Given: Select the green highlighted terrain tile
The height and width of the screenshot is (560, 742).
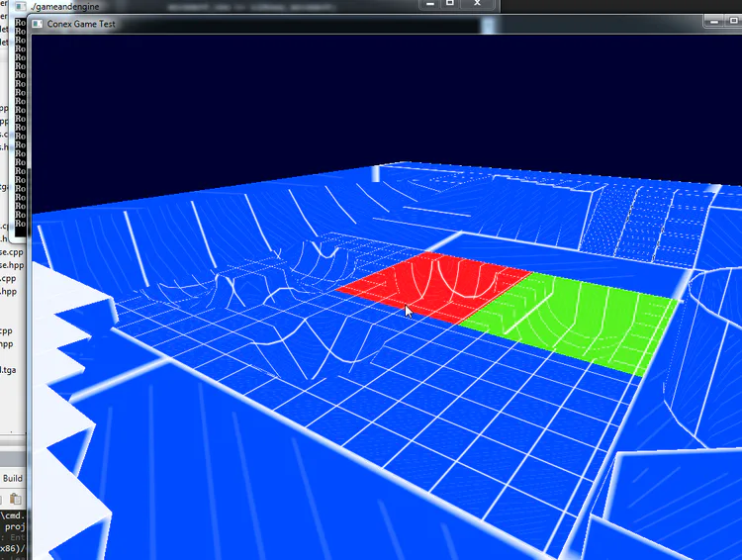Looking at the screenshot, I should click(x=573, y=322).
